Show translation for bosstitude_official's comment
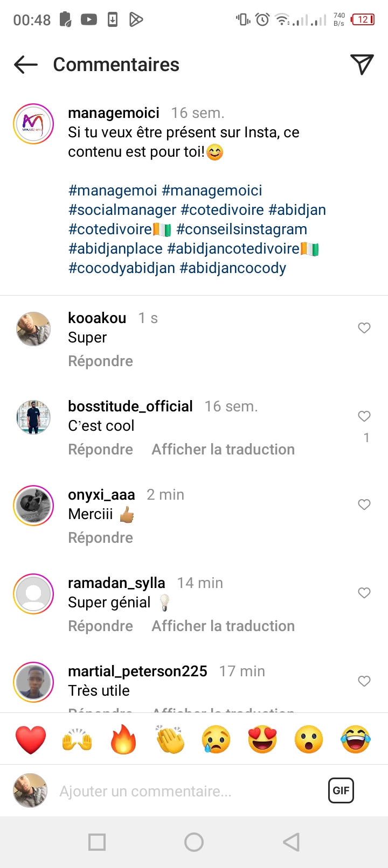This screenshot has height=868, width=388. click(x=223, y=450)
